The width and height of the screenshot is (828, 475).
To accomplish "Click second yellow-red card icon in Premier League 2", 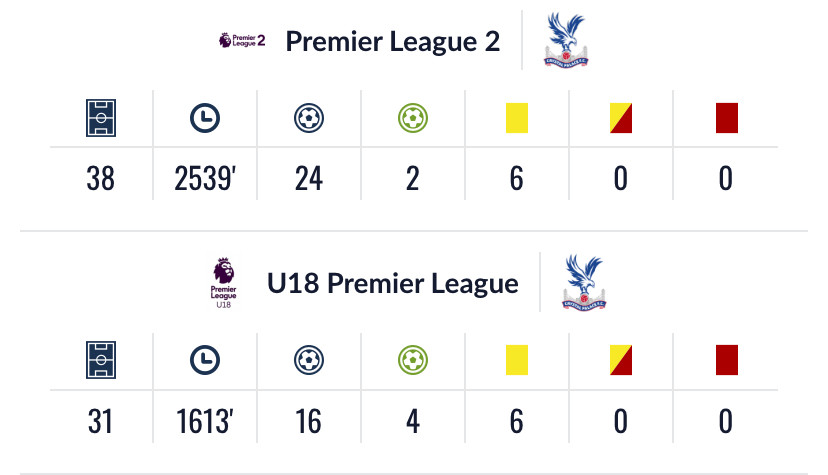I will (621, 119).
